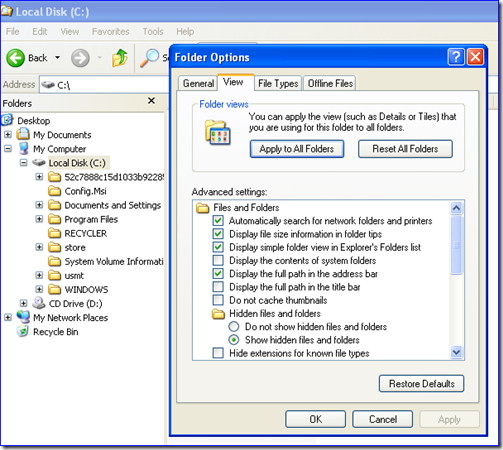Click the Cancel button
This screenshot has height=450, width=503.
(x=383, y=419)
